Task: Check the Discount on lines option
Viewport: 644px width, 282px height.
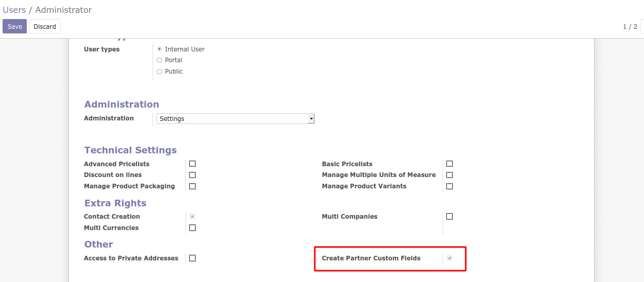Action: pyautogui.click(x=192, y=175)
